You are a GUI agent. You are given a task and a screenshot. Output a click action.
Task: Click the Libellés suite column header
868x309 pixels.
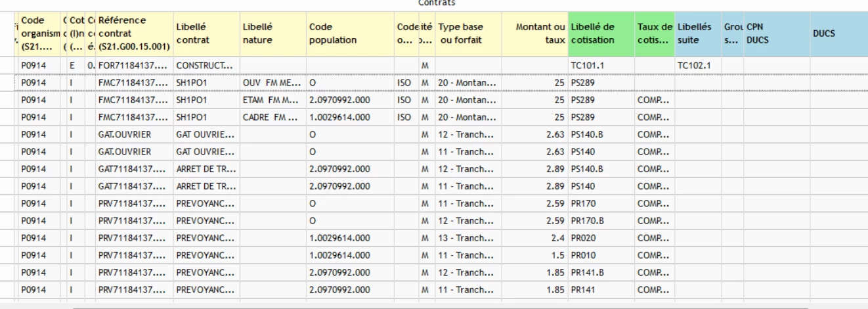pos(699,34)
